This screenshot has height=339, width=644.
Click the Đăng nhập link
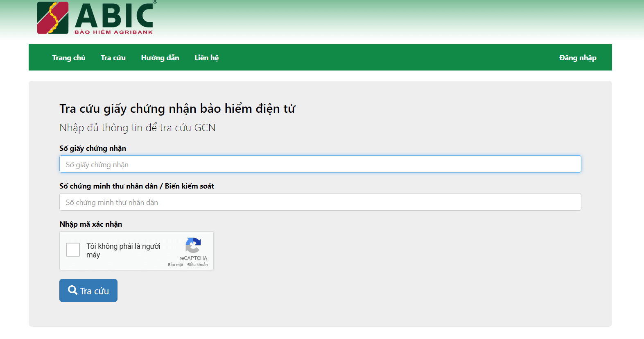(578, 58)
